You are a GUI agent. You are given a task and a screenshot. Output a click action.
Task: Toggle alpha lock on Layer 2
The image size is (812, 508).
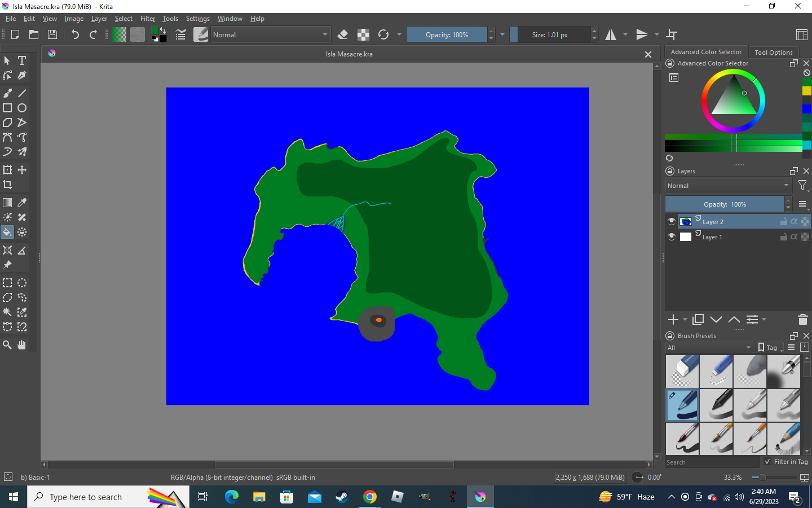805,221
